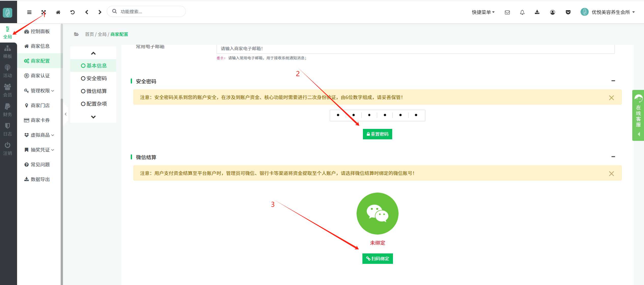Open 商家配置 menu item
The width and height of the screenshot is (644, 285).
pyautogui.click(x=39, y=61)
